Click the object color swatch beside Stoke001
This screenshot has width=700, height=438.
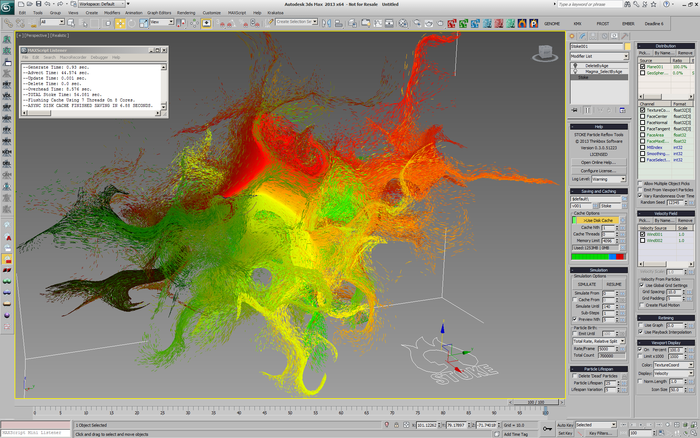(628, 46)
